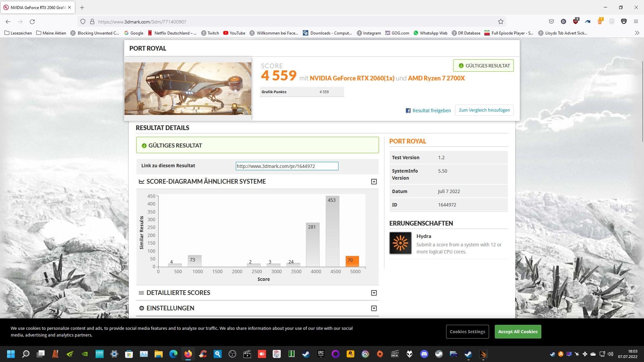Open the uBlock Origin extension
Screen dimensions: 644x362
576,21
